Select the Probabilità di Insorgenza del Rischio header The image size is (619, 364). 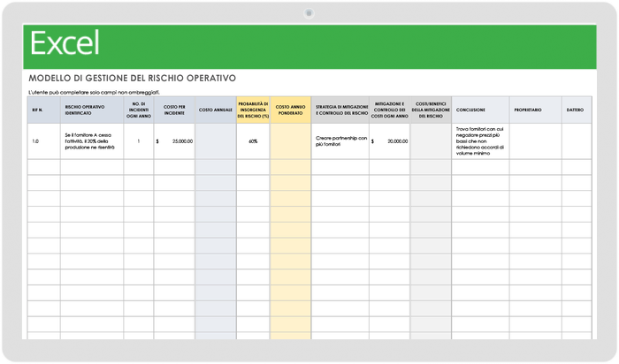(x=253, y=110)
